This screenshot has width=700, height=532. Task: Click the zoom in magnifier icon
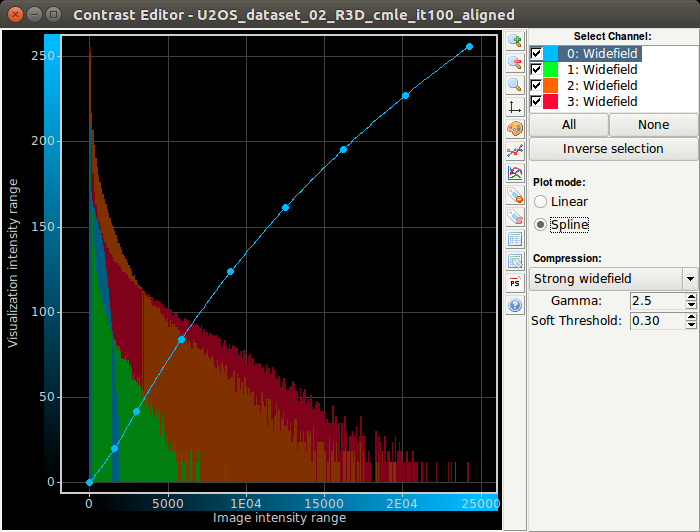pyautogui.click(x=515, y=41)
